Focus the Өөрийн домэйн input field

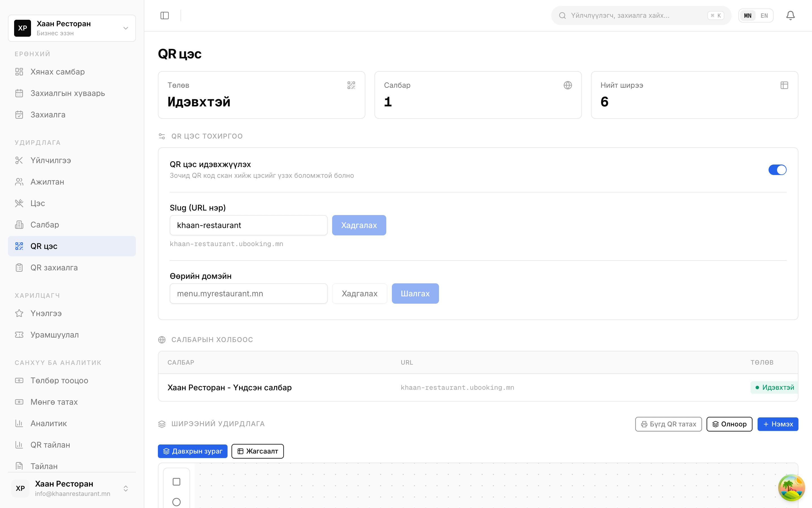249,294
